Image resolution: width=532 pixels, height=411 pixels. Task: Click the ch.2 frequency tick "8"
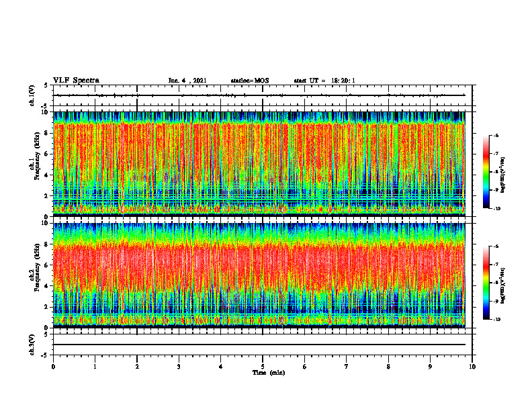point(47,244)
